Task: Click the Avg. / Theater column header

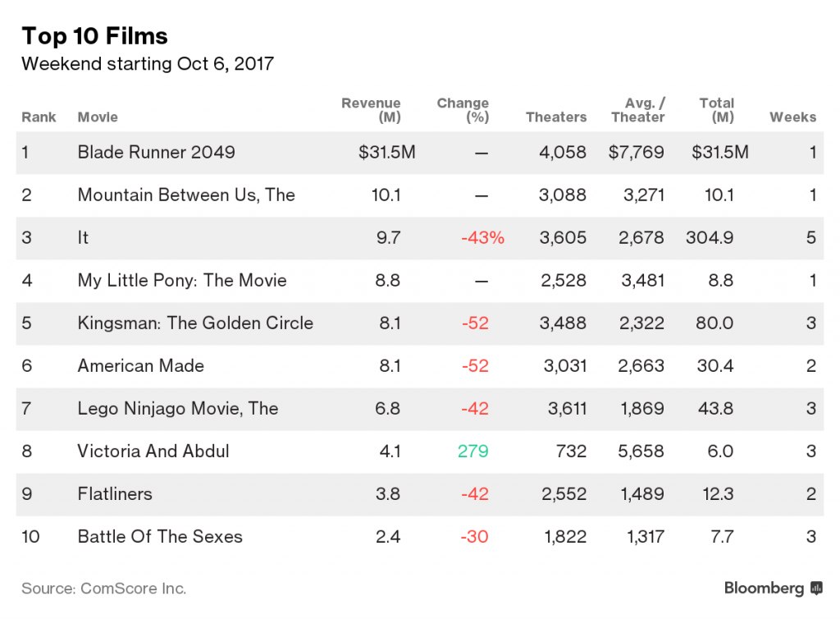Action: click(x=638, y=110)
